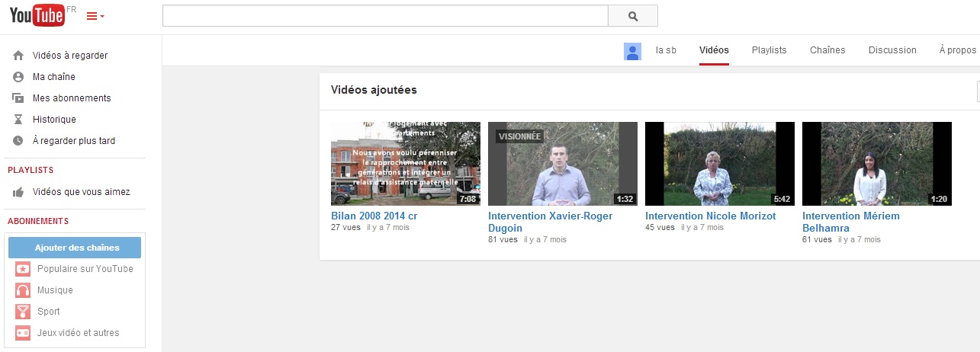Open the guide menu dropdown
This screenshot has width=980, height=352.
click(95, 16)
